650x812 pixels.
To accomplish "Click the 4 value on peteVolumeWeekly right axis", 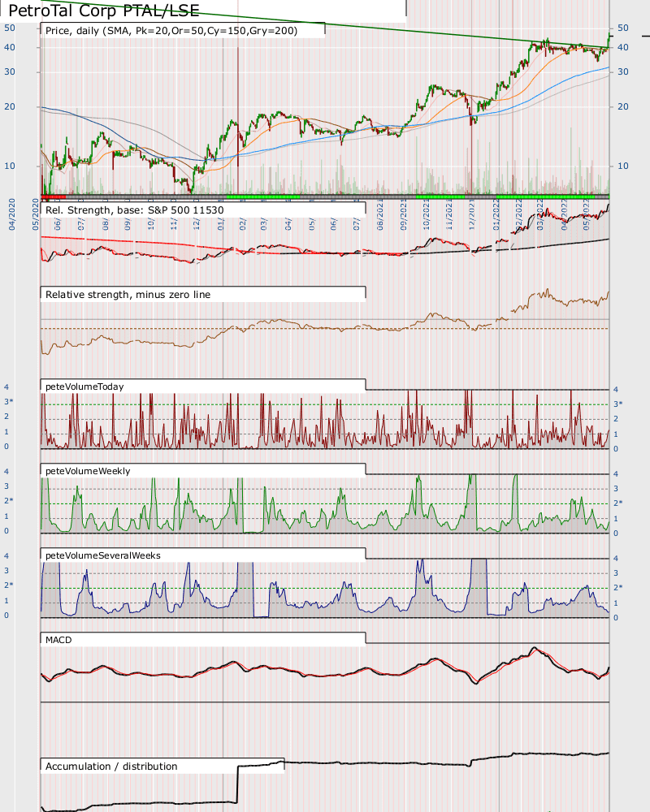I will [x=616, y=474].
